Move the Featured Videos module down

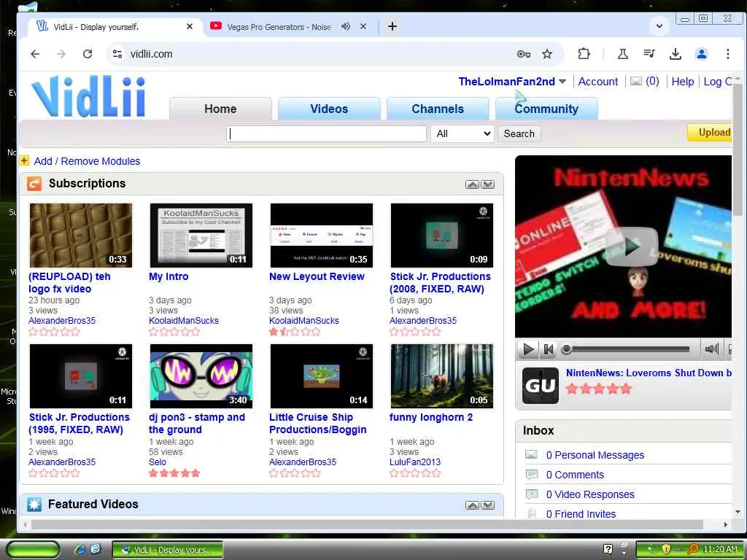coord(488,505)
